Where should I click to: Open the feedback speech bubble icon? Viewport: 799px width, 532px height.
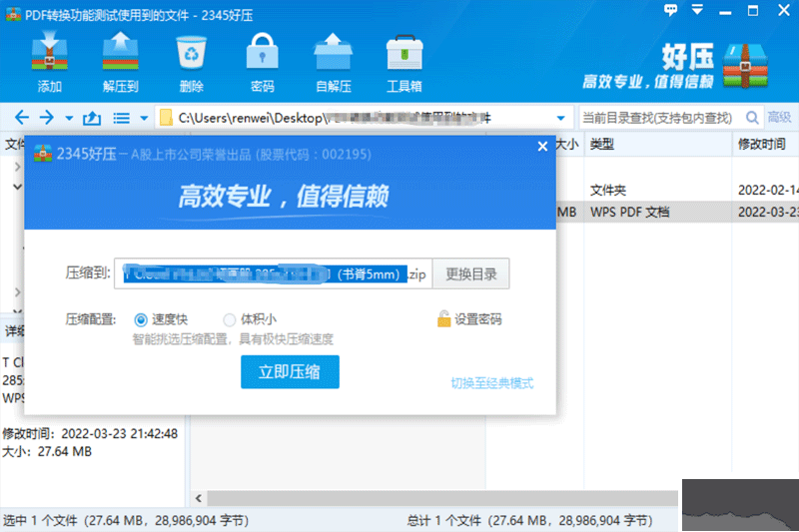[x=670, y=9]
